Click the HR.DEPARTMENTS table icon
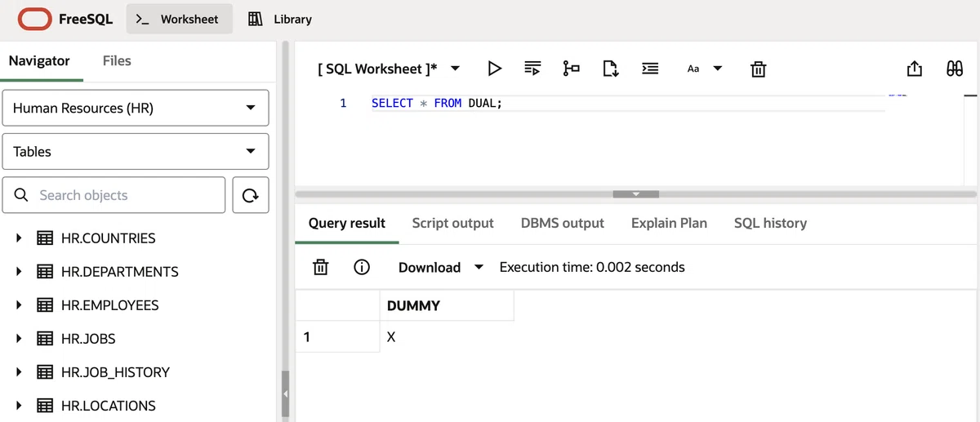The width and height of the screenshot is (980, 422). 46,272
